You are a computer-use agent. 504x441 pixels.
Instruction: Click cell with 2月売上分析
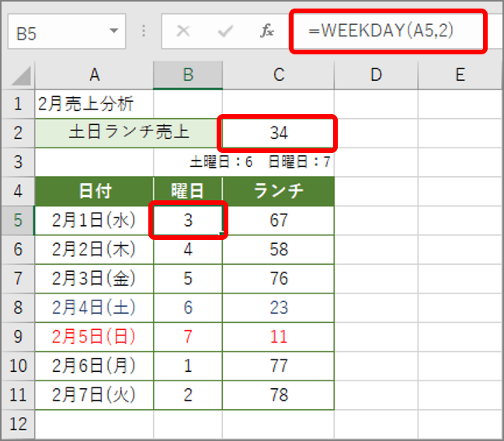point(94,104)
